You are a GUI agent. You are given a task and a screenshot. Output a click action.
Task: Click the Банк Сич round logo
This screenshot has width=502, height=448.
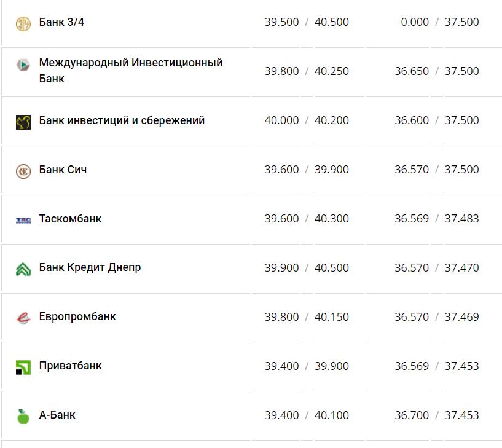pos(23,171)
